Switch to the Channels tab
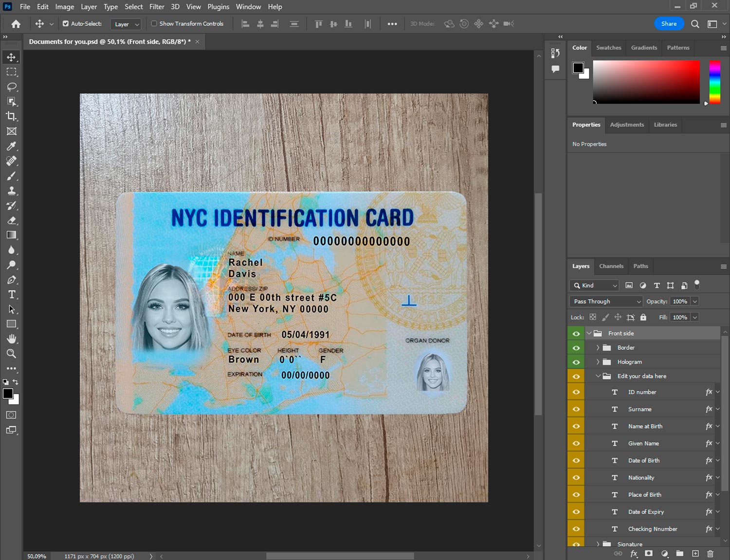 (x=611, y=266)
